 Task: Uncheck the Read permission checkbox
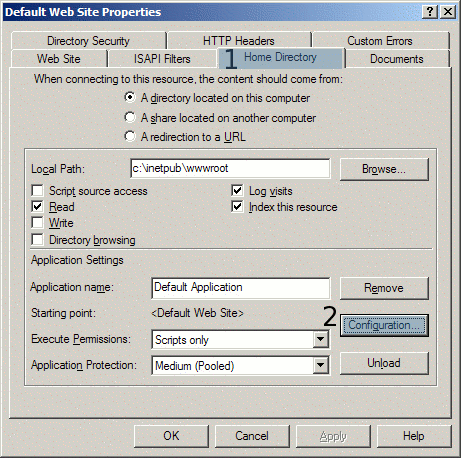point(37,207)
